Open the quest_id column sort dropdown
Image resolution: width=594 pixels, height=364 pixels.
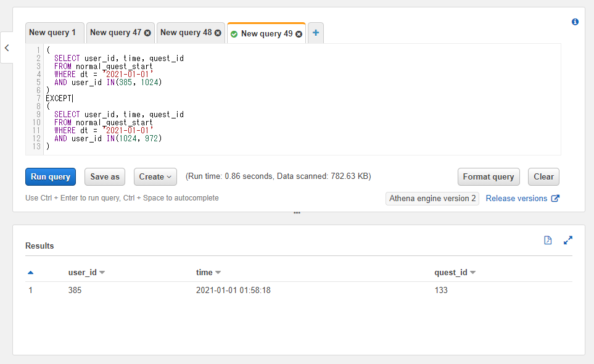472,272
